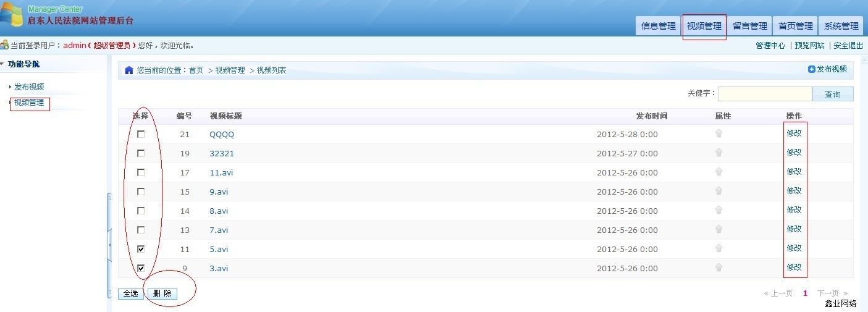Switch to the 信息管理 tab

(658, 26)
